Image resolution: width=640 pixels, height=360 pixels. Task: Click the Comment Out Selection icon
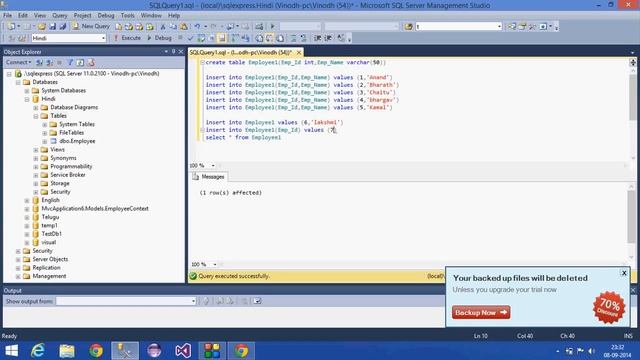[x=293, y=38]
